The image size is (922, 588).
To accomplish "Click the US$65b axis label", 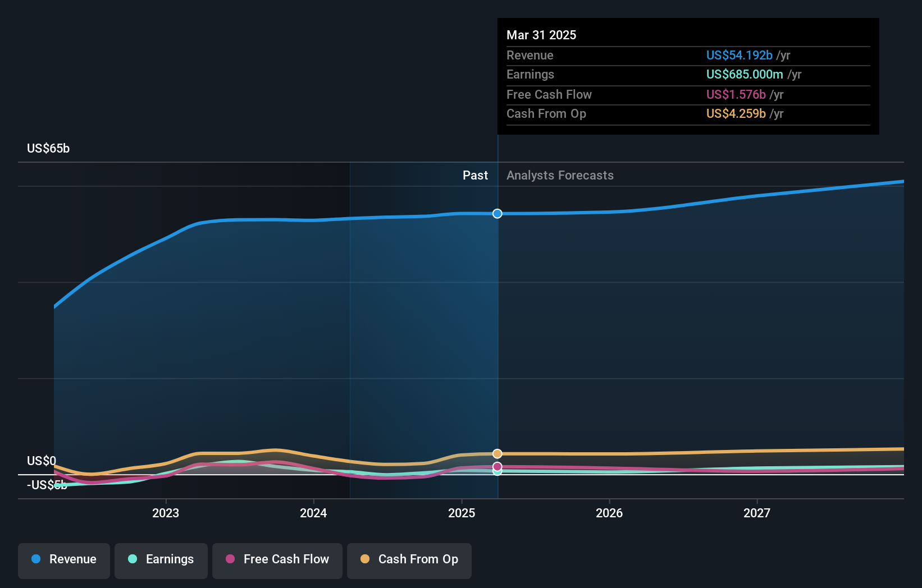I will tap(48, 148).
